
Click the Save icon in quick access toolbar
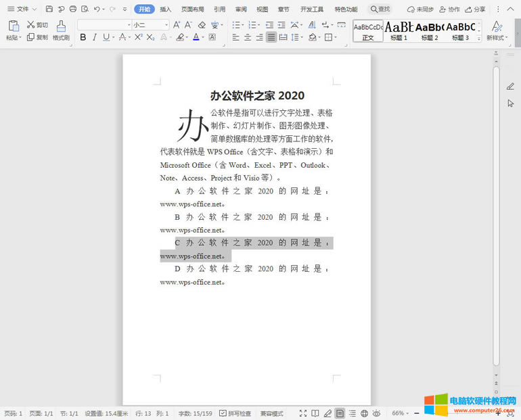49,9
